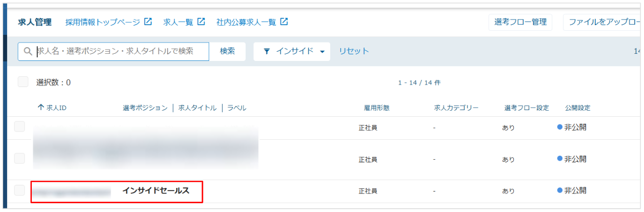The height and width of the screenshot is (212, 644).
Task: Check the first job row checkbox
Action: click(x=19, y=127)
